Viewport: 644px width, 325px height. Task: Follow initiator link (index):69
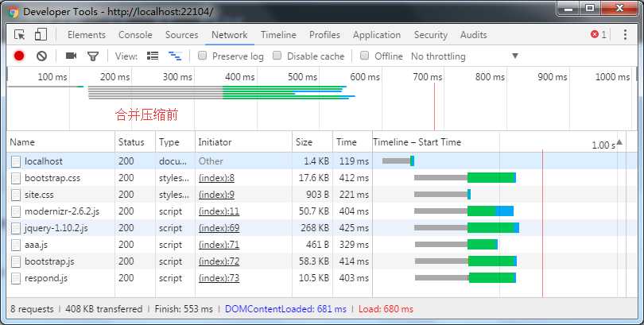219,228
